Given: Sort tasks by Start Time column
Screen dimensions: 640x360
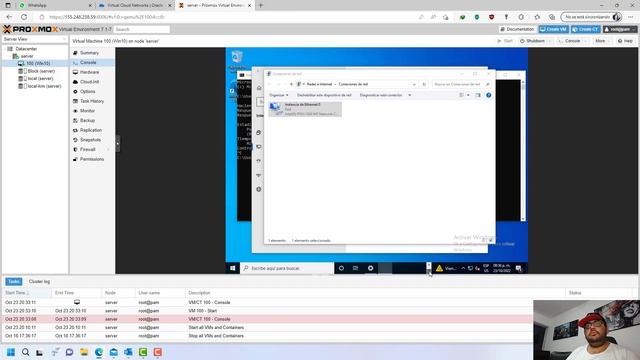Looking at the screenshot, I should pyautogui.click(x=27, y=293).
